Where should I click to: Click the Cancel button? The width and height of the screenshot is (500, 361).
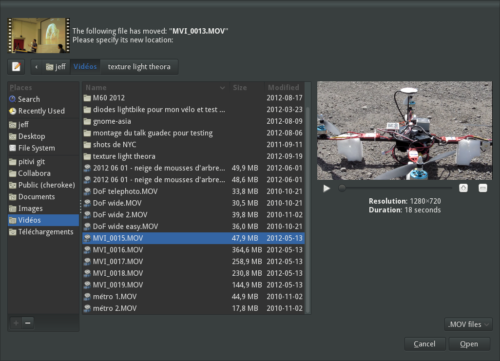(x=425, y=344)
